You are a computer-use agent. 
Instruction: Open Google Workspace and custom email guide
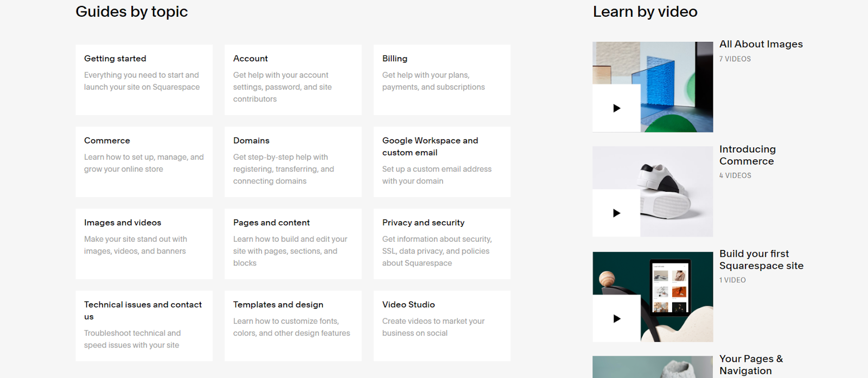tap(442, 162)
